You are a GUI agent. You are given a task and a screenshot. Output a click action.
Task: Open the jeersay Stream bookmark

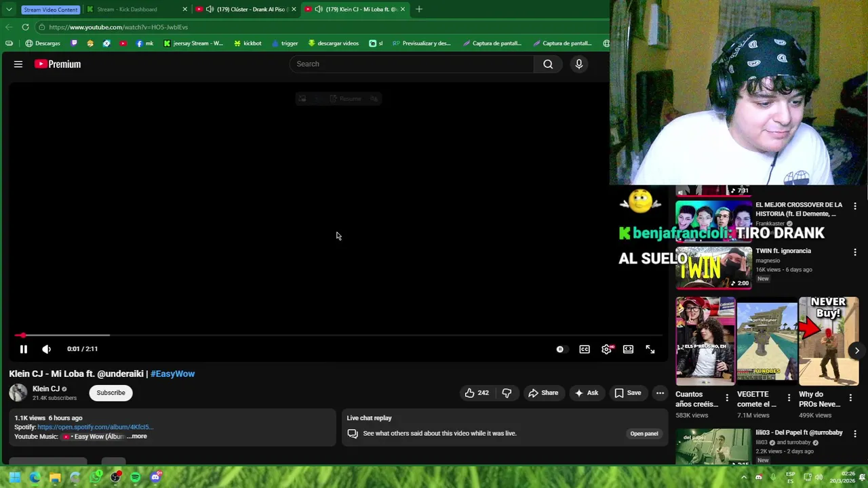coord(193,43)
